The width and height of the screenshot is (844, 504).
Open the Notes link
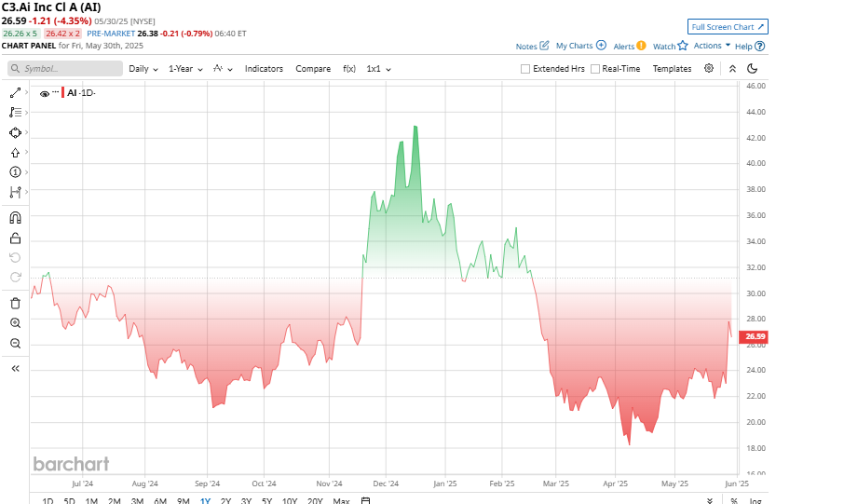click(526, 47)
